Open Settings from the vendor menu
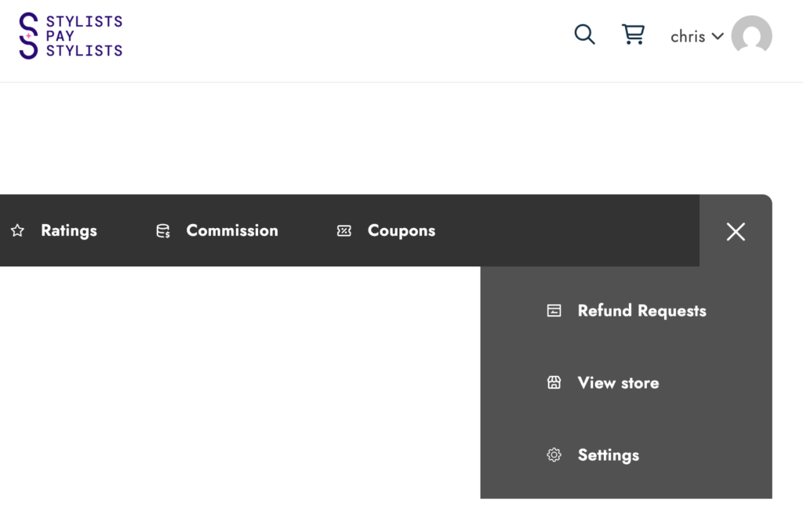 tap(609, 454)
